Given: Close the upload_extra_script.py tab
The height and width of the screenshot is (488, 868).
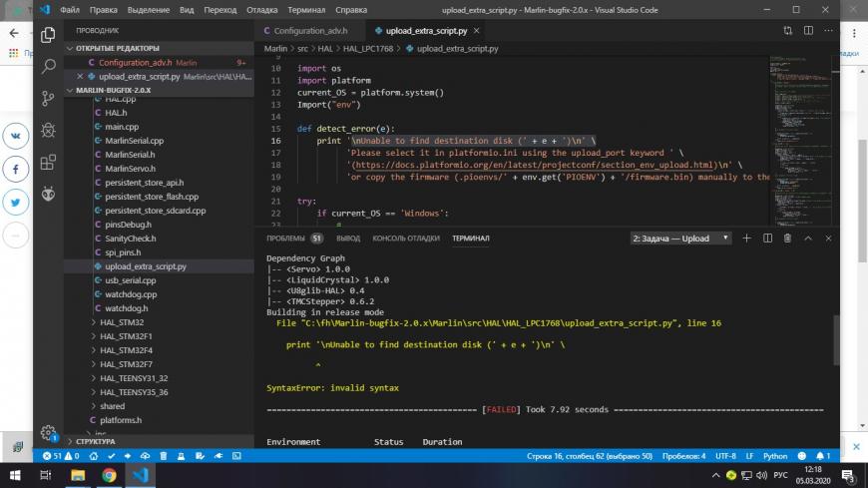Looking at the screenshot, I should [476, 31].
